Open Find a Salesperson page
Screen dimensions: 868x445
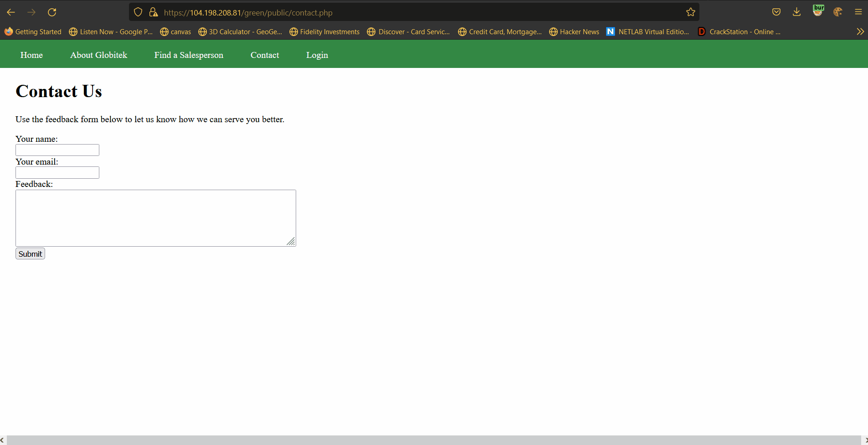click(189, 55)
